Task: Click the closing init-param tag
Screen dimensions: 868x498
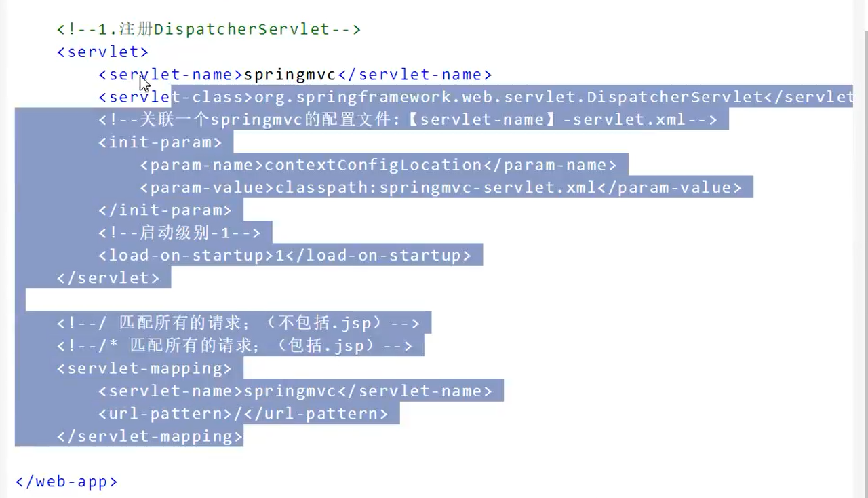Action: click(165, 210)
